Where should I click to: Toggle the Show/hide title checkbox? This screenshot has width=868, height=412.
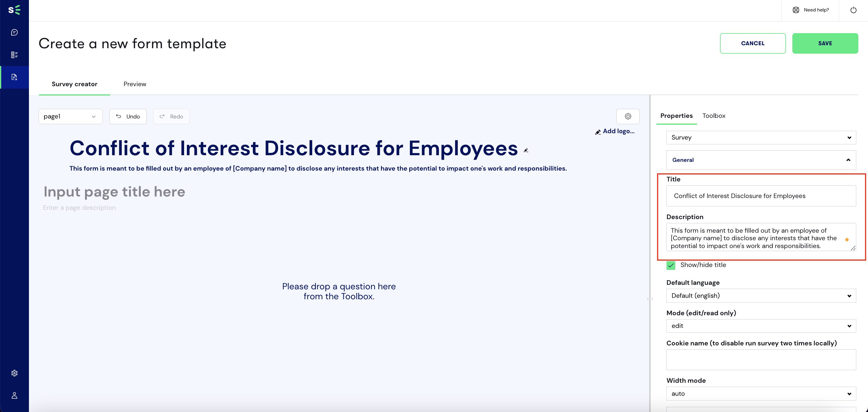point(671,266)
